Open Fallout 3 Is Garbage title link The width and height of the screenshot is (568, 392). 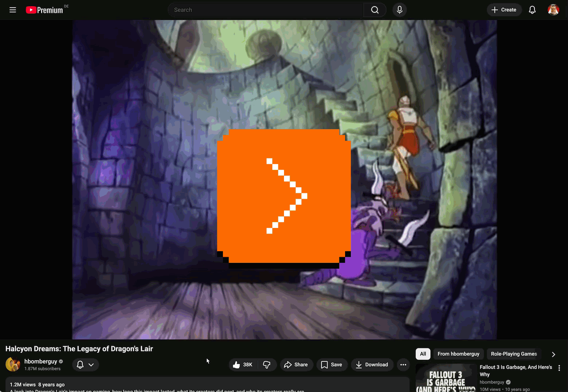[516, 371]
